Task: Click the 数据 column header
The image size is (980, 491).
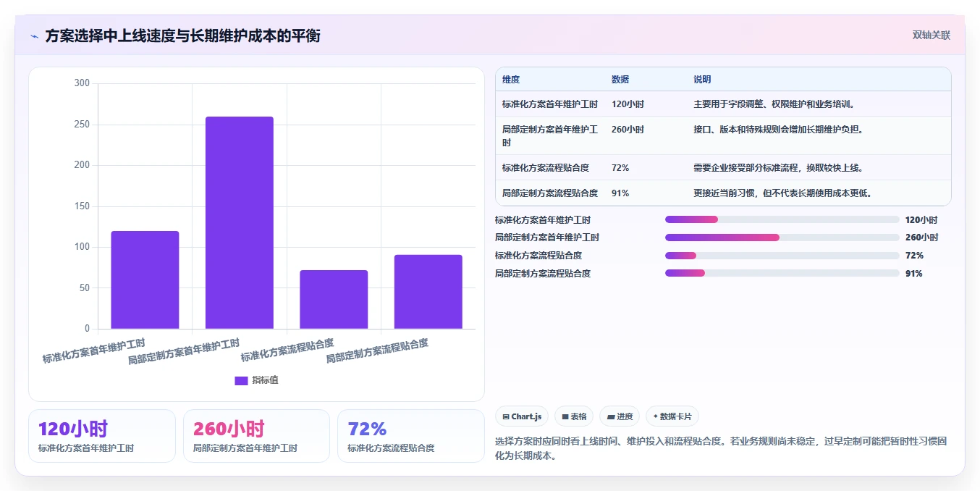Action: tap(620, 80)
